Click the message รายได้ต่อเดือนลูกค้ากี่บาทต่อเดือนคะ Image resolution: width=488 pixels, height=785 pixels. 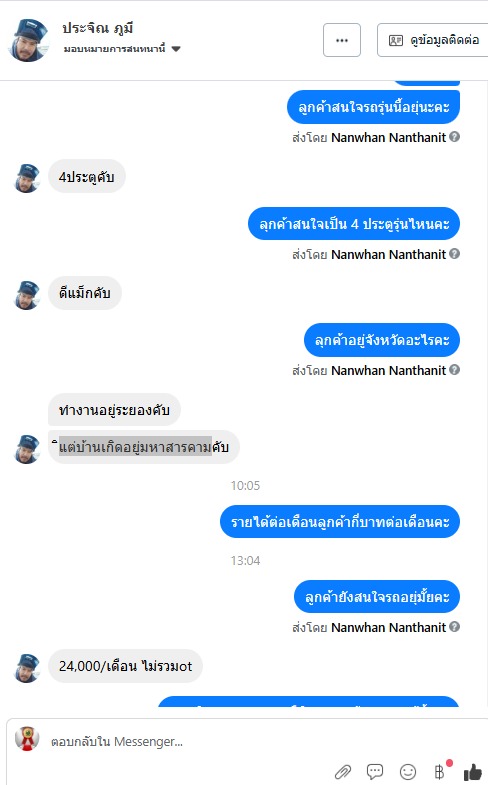coord(340,522)
